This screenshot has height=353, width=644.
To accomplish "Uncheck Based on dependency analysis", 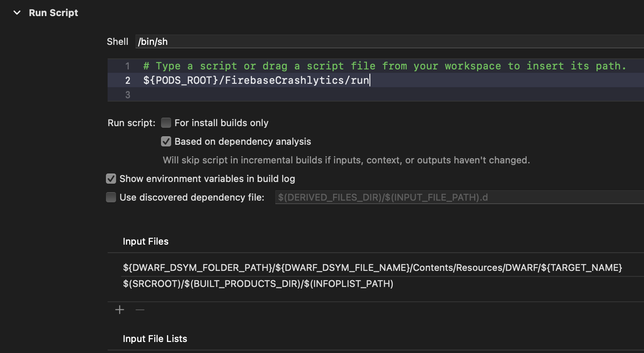I will click(x=166, y=141).
